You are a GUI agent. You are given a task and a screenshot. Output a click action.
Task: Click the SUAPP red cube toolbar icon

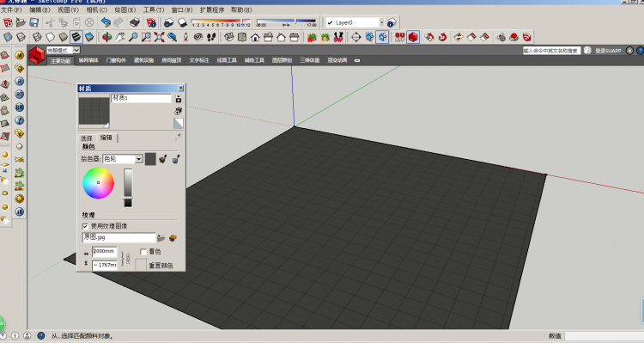[x=413, y=37]
